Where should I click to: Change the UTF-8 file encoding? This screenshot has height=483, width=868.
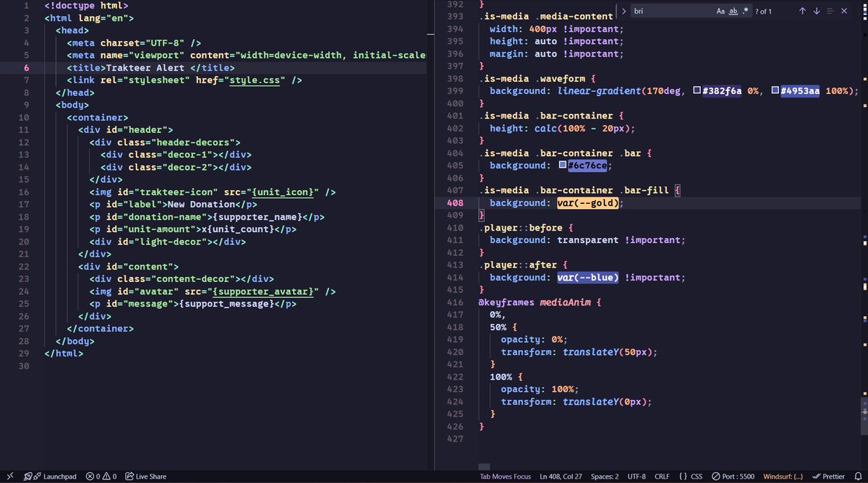pyautogui.click(x=637, y=476)
